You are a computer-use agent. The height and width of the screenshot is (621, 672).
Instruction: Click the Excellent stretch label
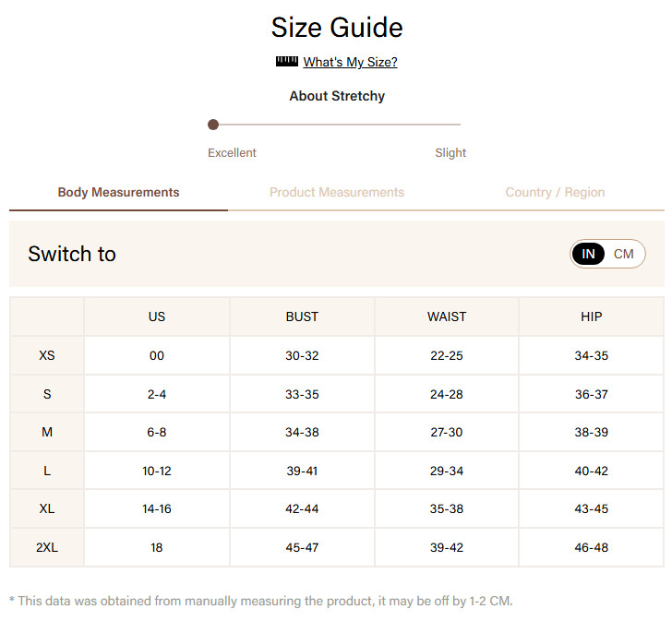pyautogui.click(x=232, y=153)
